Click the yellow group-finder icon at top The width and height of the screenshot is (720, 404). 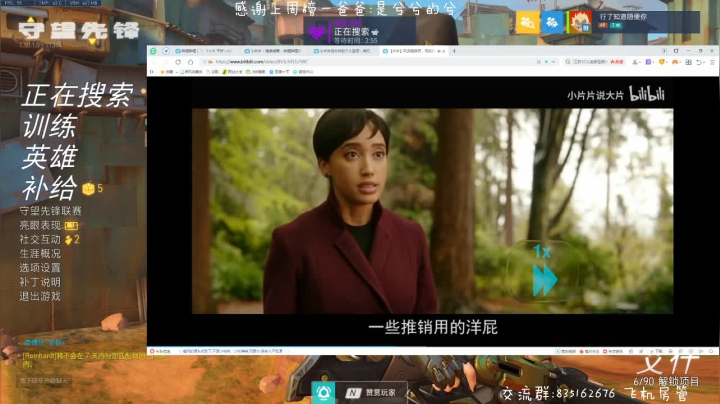click(528, 22)
